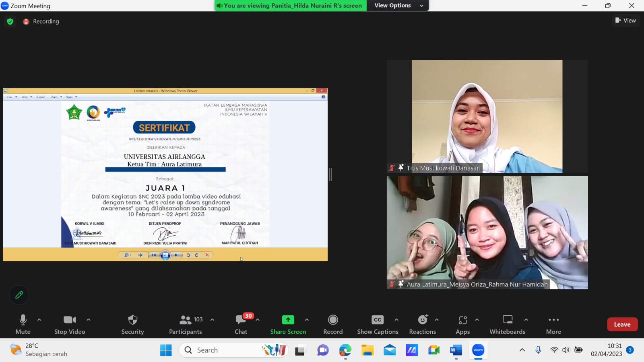Open the Participants panel
Image resolution: width=644 pixels, height=362 pixels.
[x=186, y=320]
